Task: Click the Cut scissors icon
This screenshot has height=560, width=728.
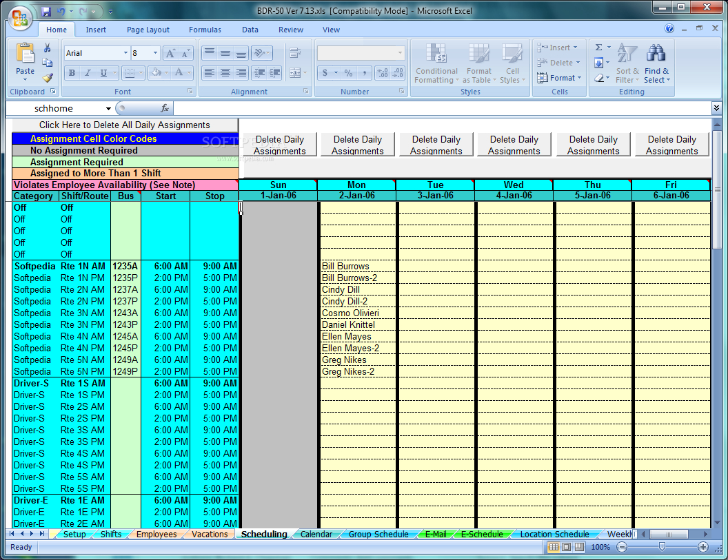Action: [x=48, y=48]
